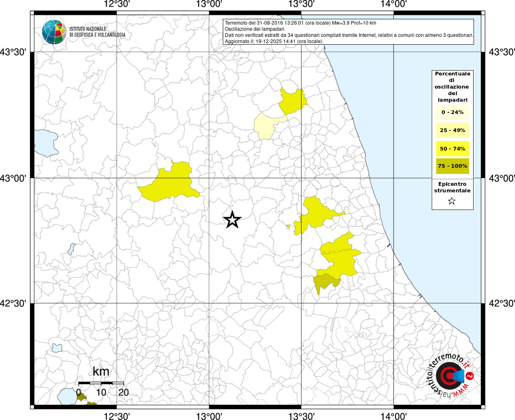Click the star symbol in the legend
515x420 pixels.
(x=452, y=201)
